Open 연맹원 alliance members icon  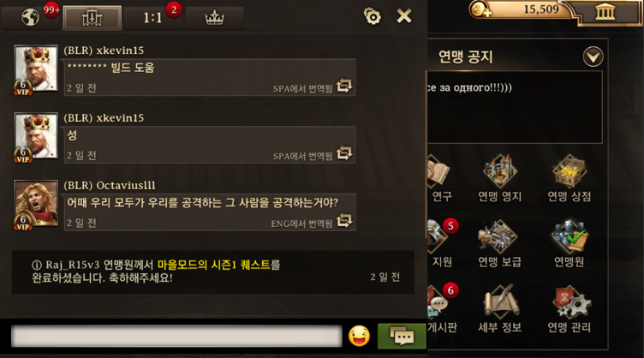569,236
